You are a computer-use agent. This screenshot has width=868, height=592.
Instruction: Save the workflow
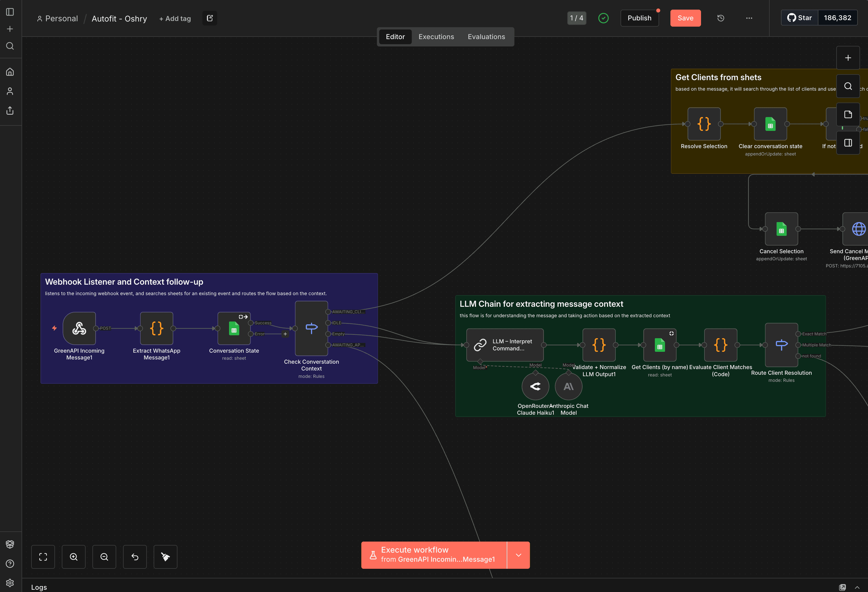pos(685,18)
